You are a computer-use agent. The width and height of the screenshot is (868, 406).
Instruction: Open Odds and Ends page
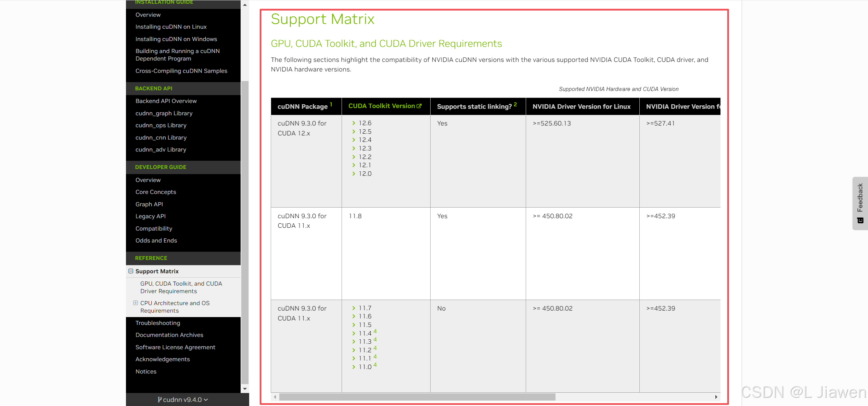pyautogui.click(x=156, y=240)
